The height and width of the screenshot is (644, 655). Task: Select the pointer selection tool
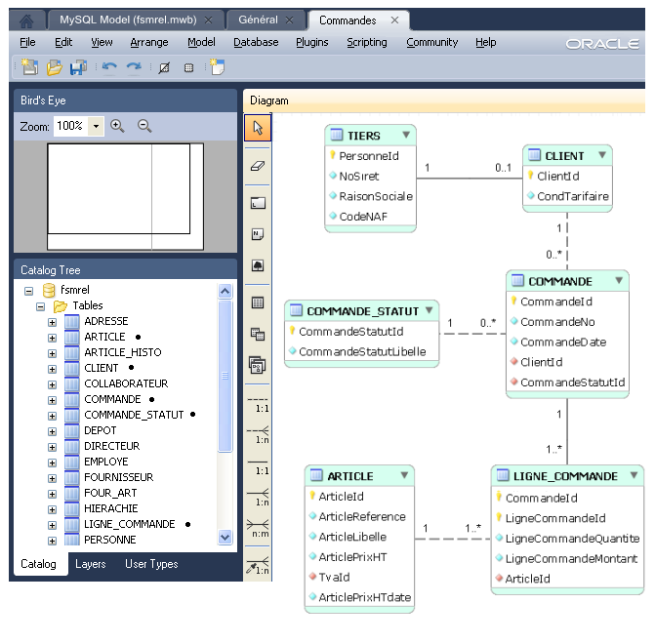point(258,128)
